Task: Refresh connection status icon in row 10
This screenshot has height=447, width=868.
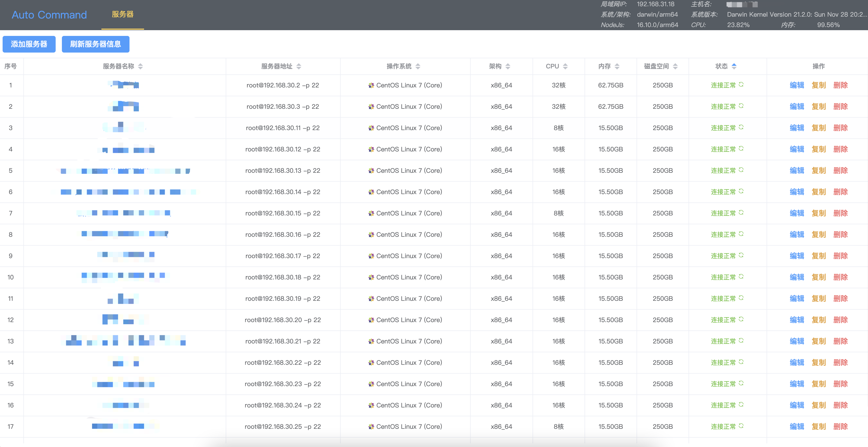Action: [x=741, y=276]
